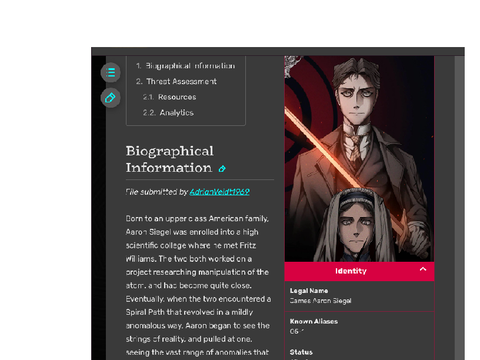
Task: Edit the Biographical Information section pencil icon
Action: (222, 169)
